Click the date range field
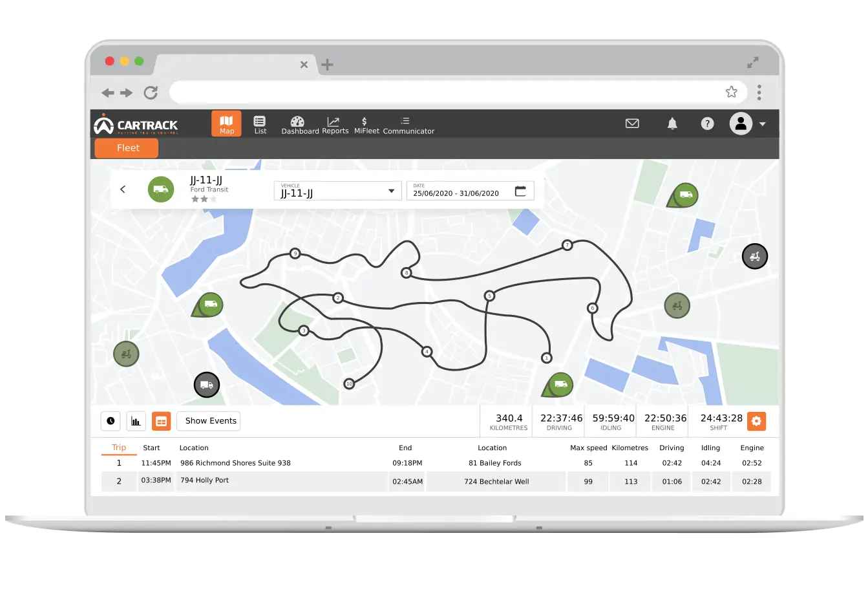 tap(470, 191)
